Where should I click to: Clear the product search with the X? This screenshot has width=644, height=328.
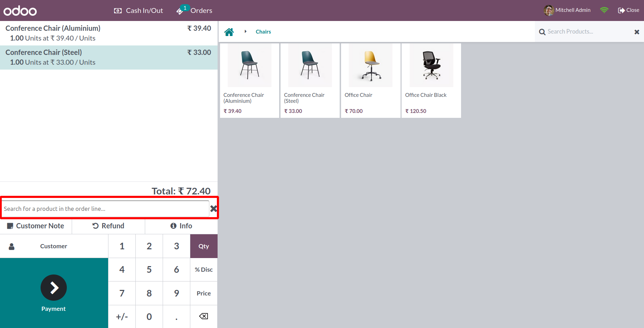[x=637, y=32]
